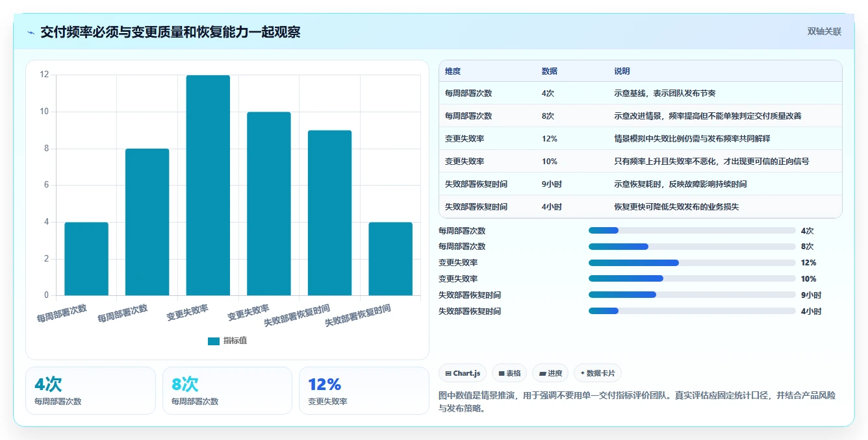Click the y-axis label 0

pos(46,295)
